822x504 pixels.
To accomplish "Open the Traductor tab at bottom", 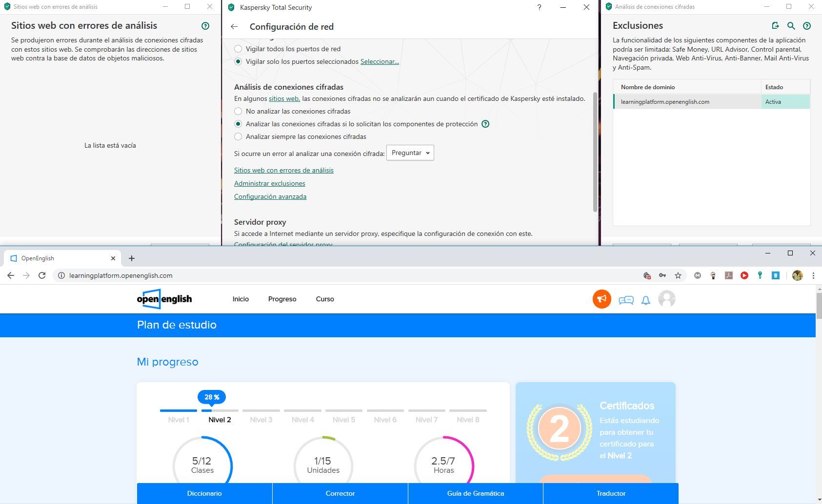I will point(611,493).
